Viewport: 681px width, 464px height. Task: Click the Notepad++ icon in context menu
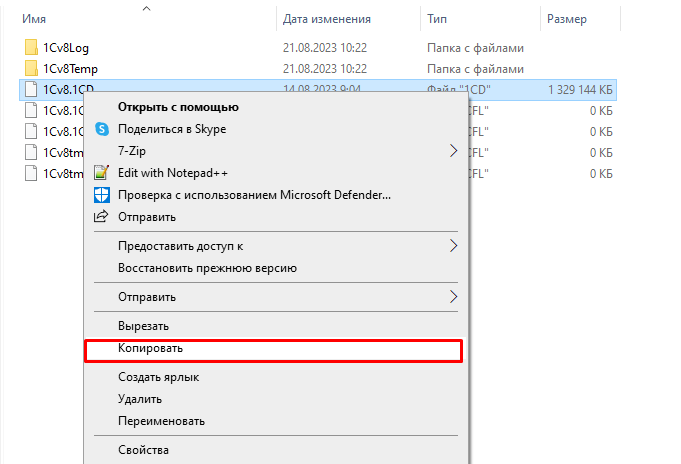pos(101,173)
